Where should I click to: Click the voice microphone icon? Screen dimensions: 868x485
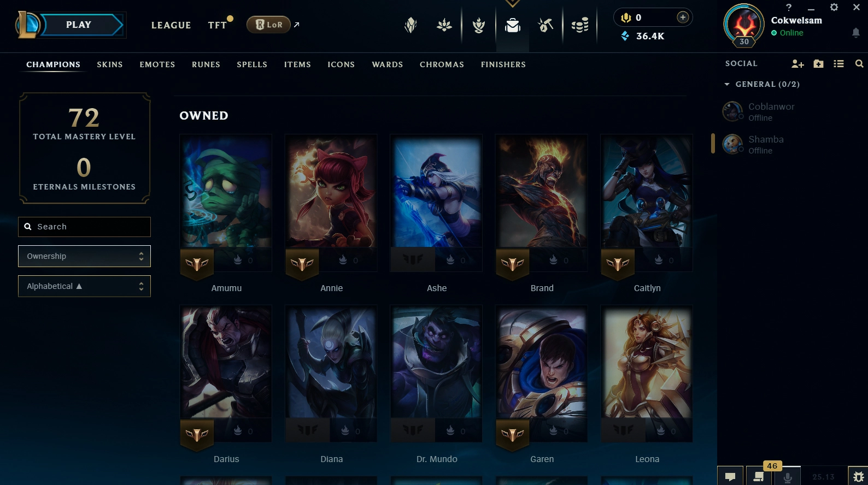pyautogui.click(x=788, y=477)
